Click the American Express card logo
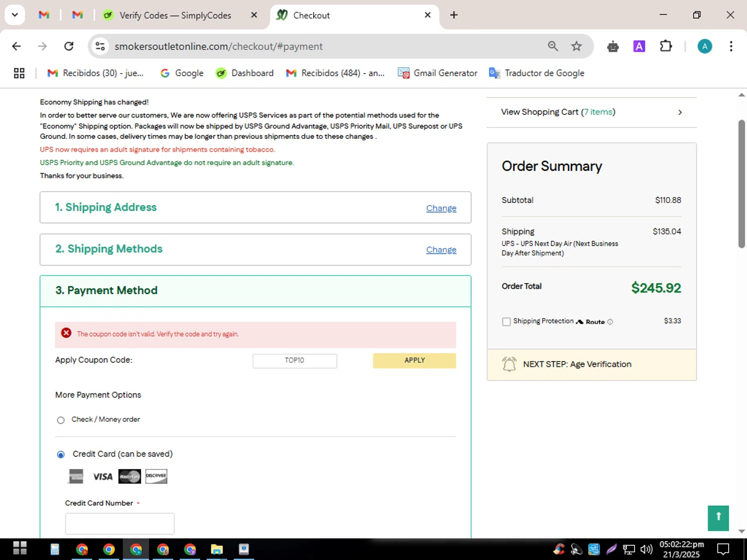Screen dimensions: 747x560 pos(76,476)
